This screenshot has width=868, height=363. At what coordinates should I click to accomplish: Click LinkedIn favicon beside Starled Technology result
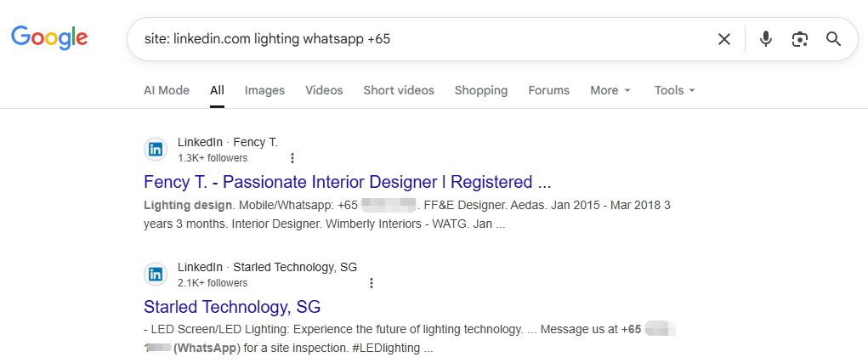[x=156, y=275]
